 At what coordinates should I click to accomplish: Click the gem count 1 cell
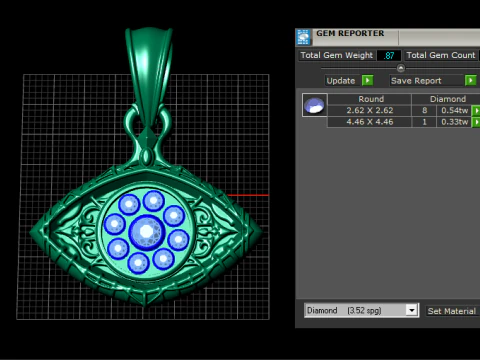click(424, 122)
